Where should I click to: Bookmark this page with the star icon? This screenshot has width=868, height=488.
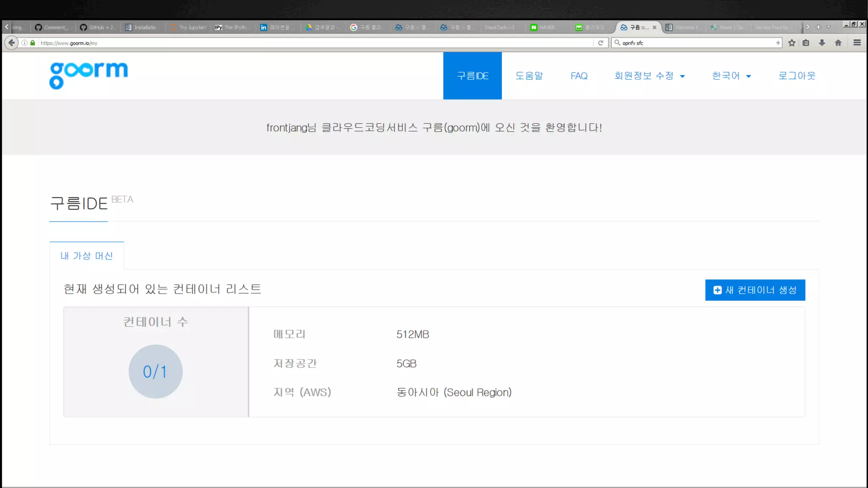(792, 43)
